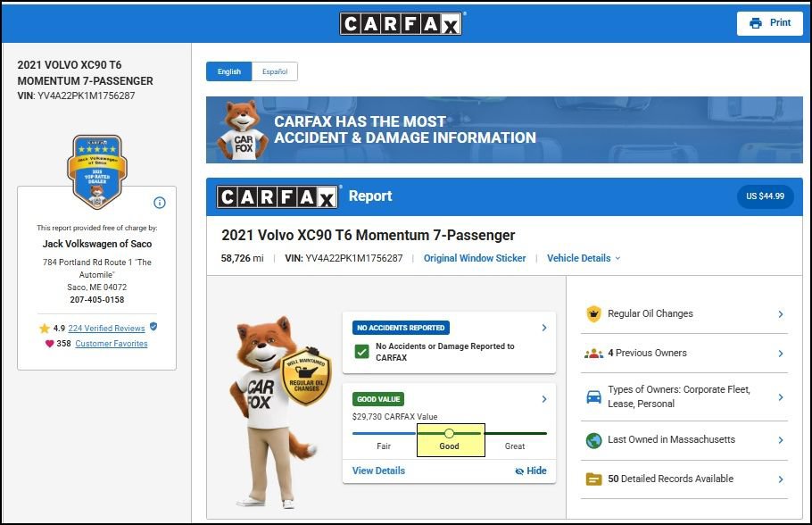Expand the Good Value chevron
812x525 pixels.
coord(544,399)
